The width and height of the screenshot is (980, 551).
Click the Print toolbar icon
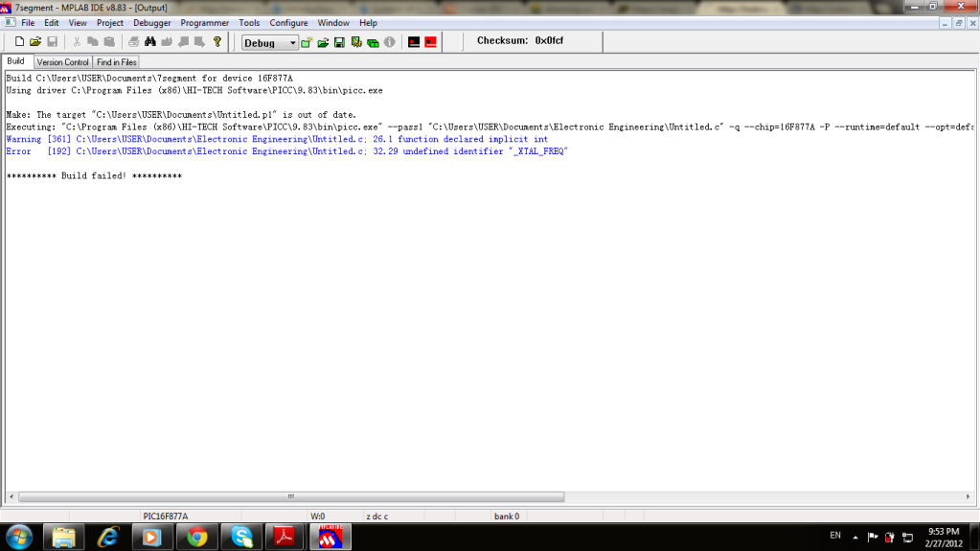click(133, 42)
